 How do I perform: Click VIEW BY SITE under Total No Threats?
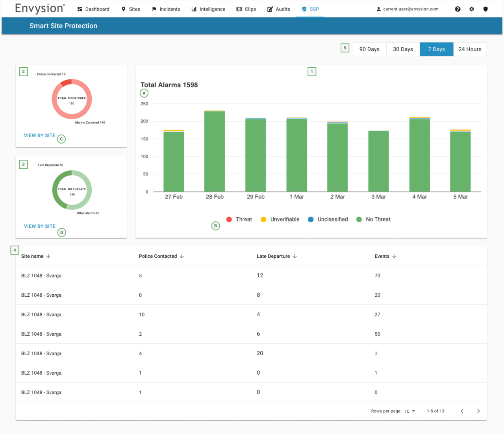coord(39,226)
